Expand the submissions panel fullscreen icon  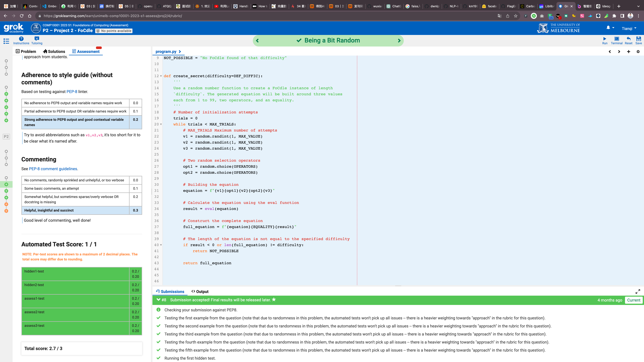point(638,292)
